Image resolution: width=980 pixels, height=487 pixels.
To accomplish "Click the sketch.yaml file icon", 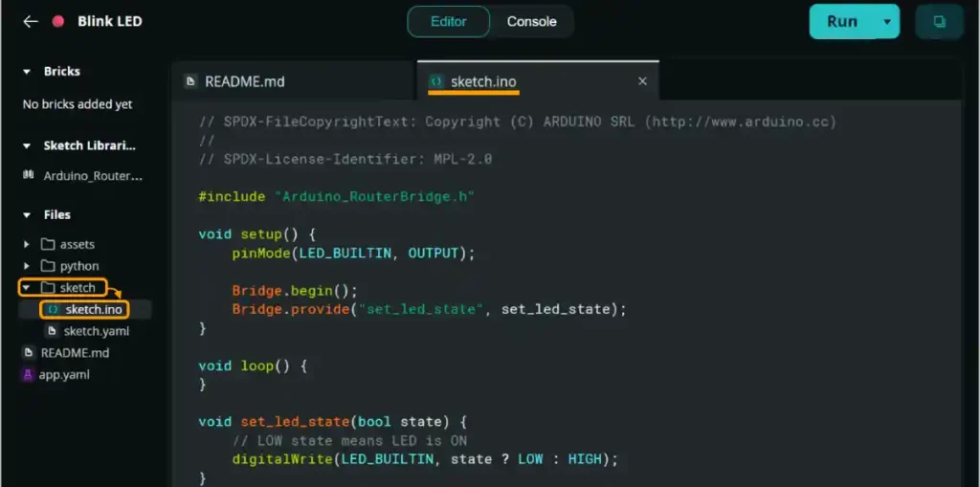I will (x=54, y=331).
